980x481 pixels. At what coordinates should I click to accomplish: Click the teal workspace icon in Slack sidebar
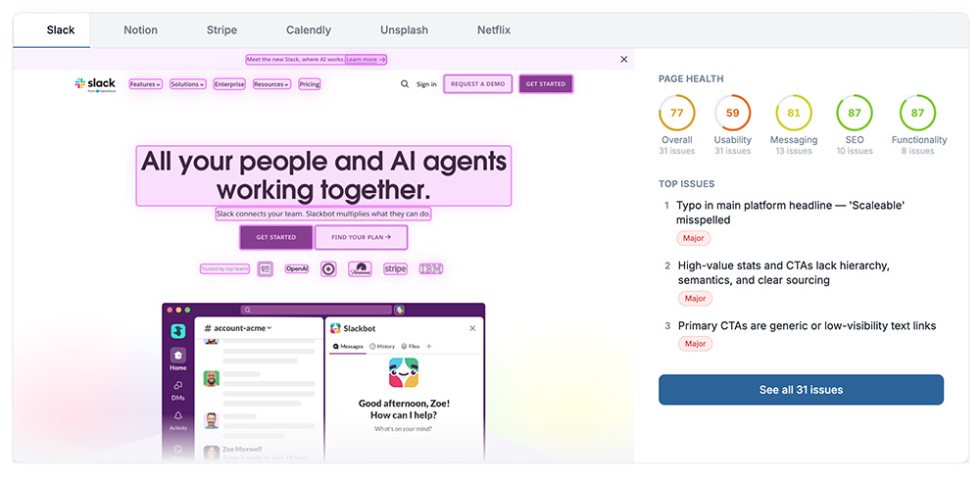pyautogui.click(x=178, y=331)
